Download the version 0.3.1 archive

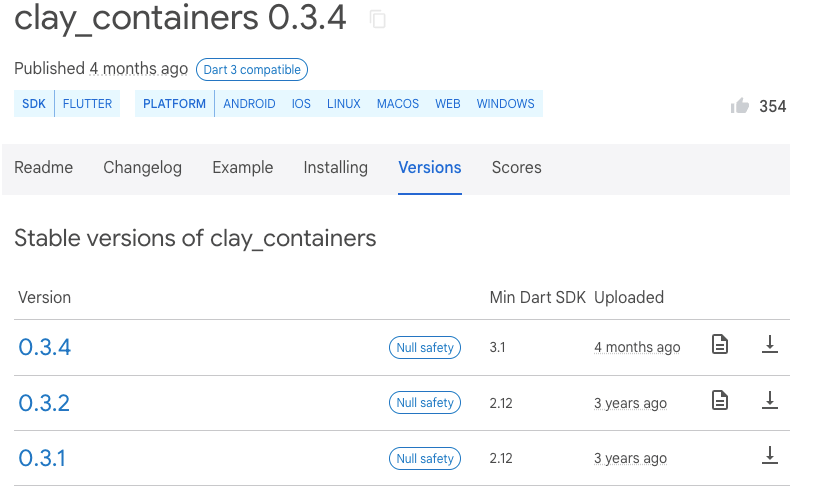pos(770,455)
